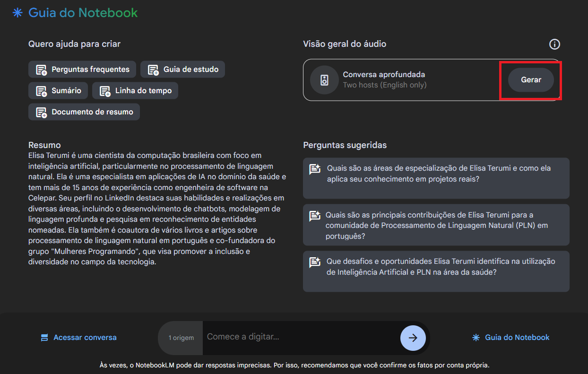Create a Guia de estudo

182,70
